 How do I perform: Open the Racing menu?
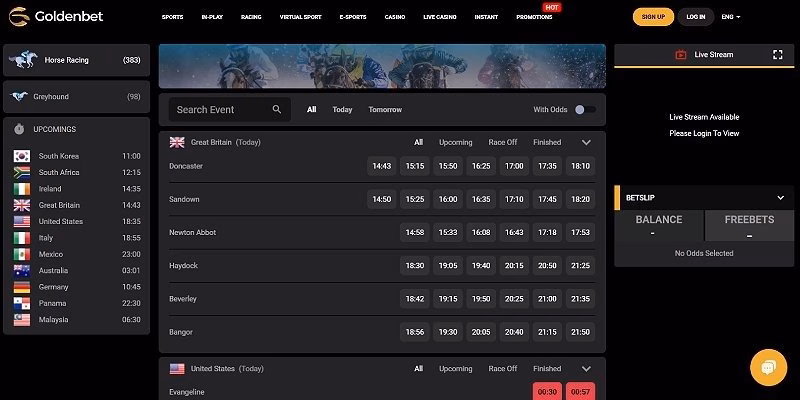click(x=251, y=17)
